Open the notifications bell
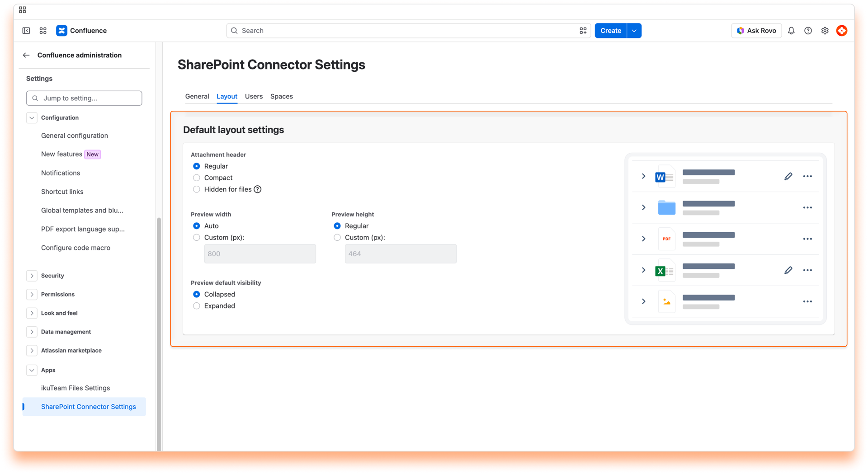The image size is (868, 474). pyautogui.click(x=791, y=31)
